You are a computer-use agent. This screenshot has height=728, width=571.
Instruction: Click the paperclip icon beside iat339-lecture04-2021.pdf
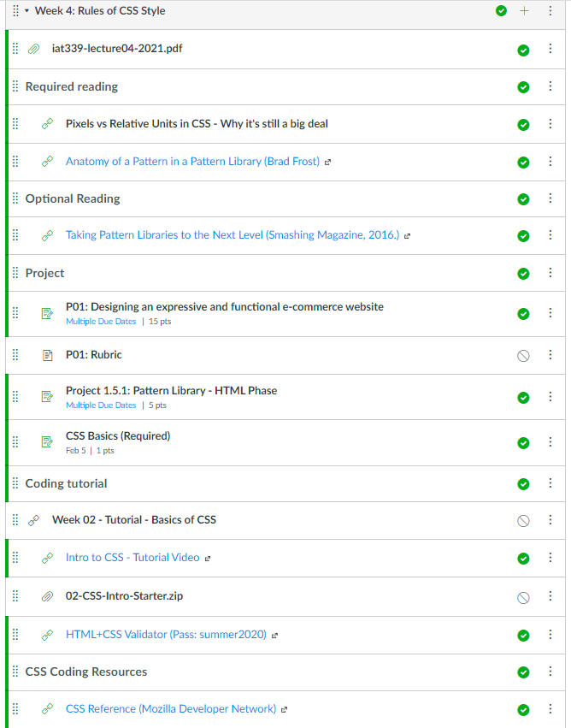[x=34, y=49]
